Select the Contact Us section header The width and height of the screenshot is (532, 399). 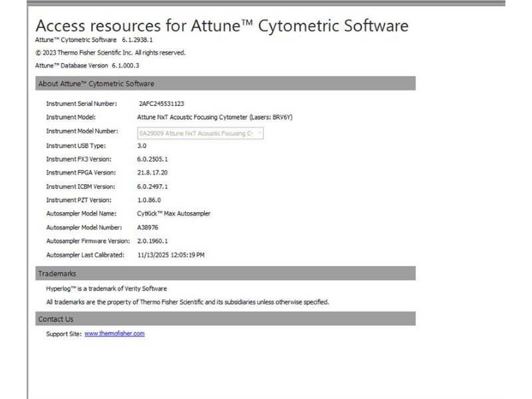click(56, 319)
